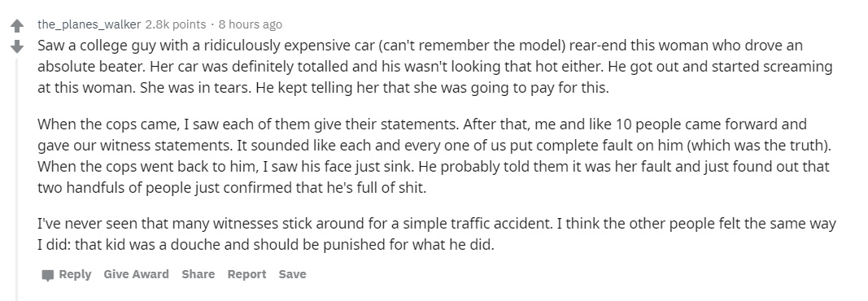This screenshot has width=868, height=301.
Task: Click the line starting 'gave our witness statements'
Action: (434, 146)
